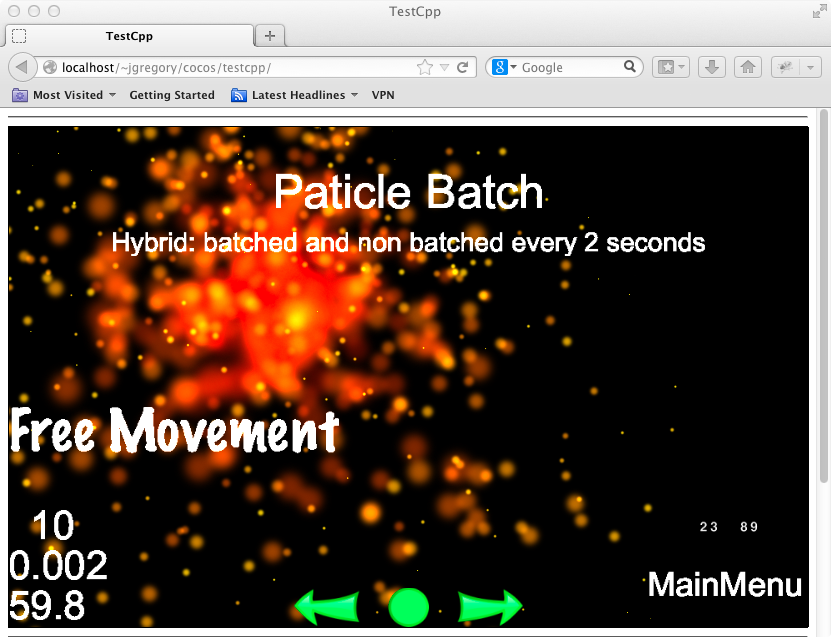
Task: Select the TestCpp browser tab
Action: click(129, 36)
